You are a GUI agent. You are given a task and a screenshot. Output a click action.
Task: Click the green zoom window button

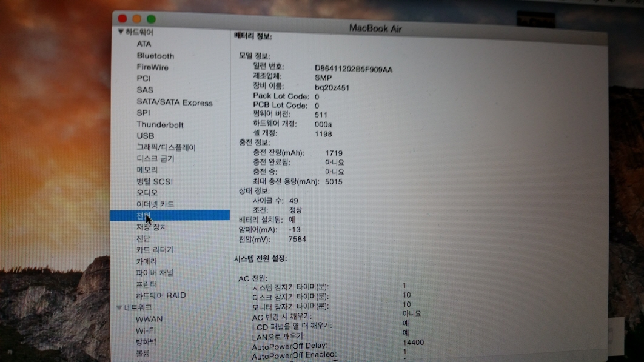151,19
